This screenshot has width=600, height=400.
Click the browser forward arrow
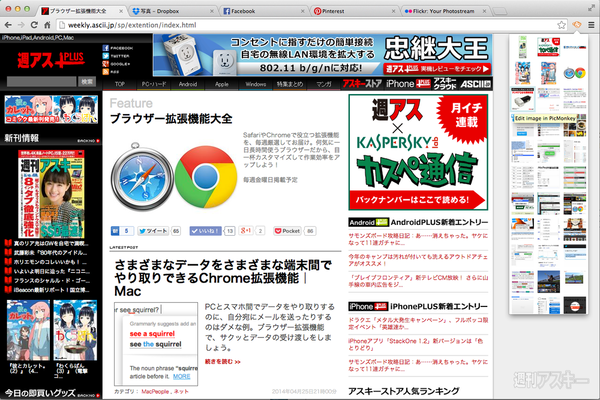pyautogui.click(x=21, y=25)
